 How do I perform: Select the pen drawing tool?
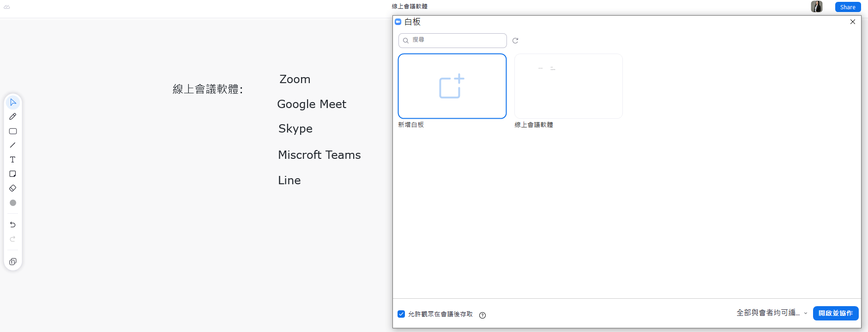click(13, 117)
